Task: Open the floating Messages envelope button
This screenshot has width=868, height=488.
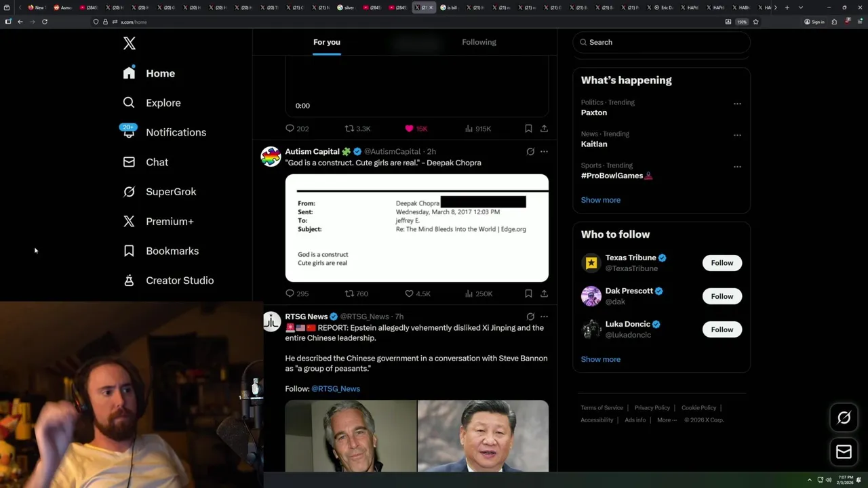Action: [844, 452]
